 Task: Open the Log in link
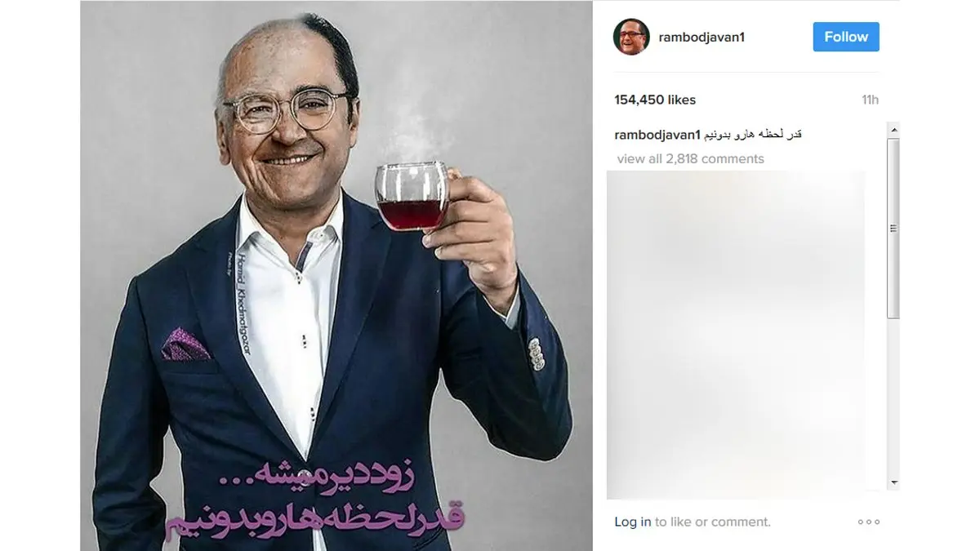click(x=632, y=522)
